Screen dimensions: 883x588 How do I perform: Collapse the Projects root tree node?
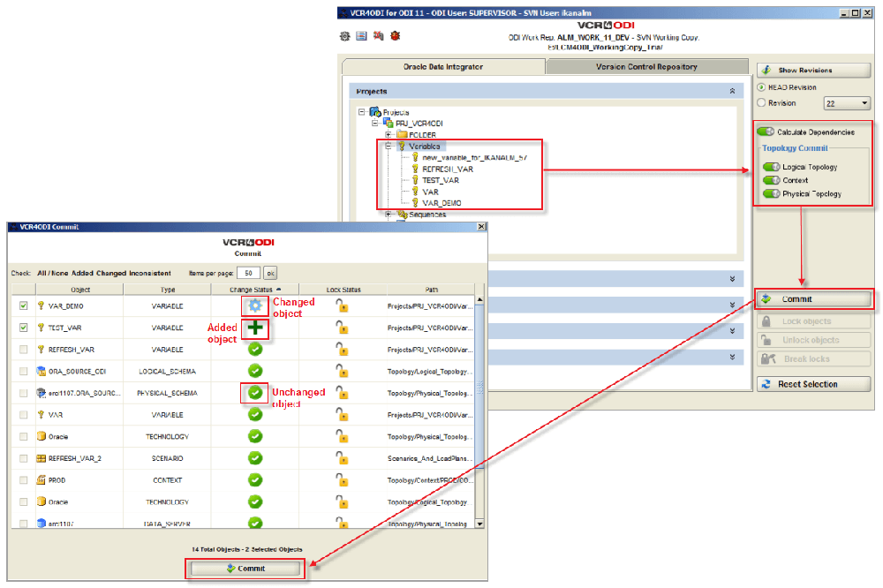click(x=361, y=112)
